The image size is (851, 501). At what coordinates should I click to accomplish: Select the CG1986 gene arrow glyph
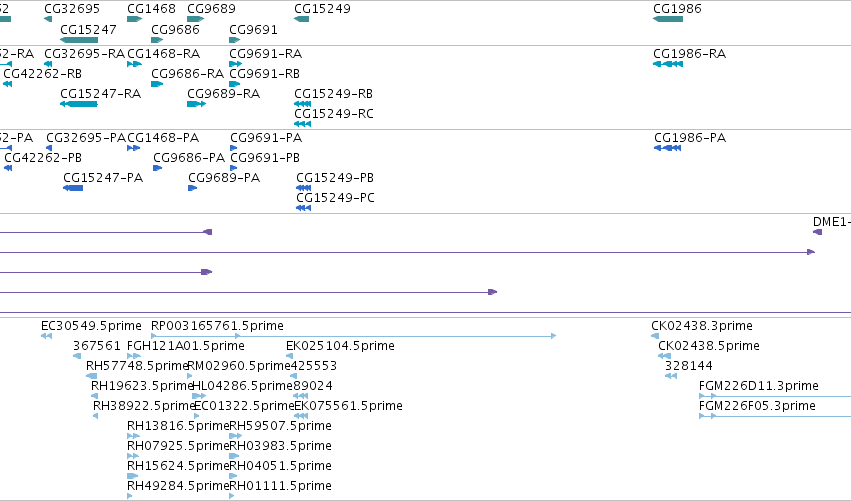(668, 19)
